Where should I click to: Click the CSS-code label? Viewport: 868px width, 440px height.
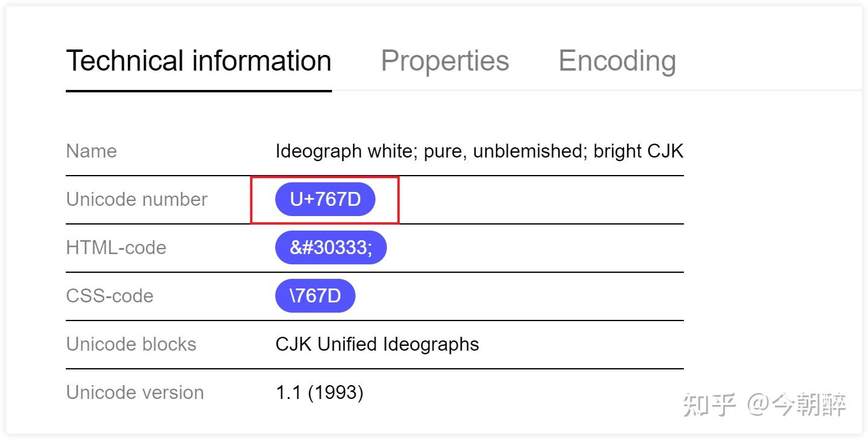pyautogui.click(x=109, y=296)
